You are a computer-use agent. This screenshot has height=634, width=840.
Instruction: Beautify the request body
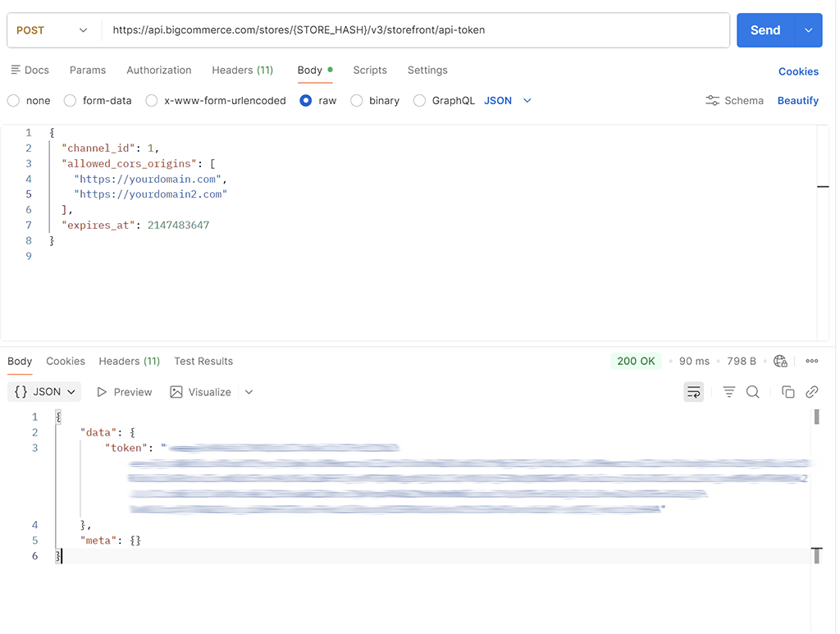click(797, 100)
